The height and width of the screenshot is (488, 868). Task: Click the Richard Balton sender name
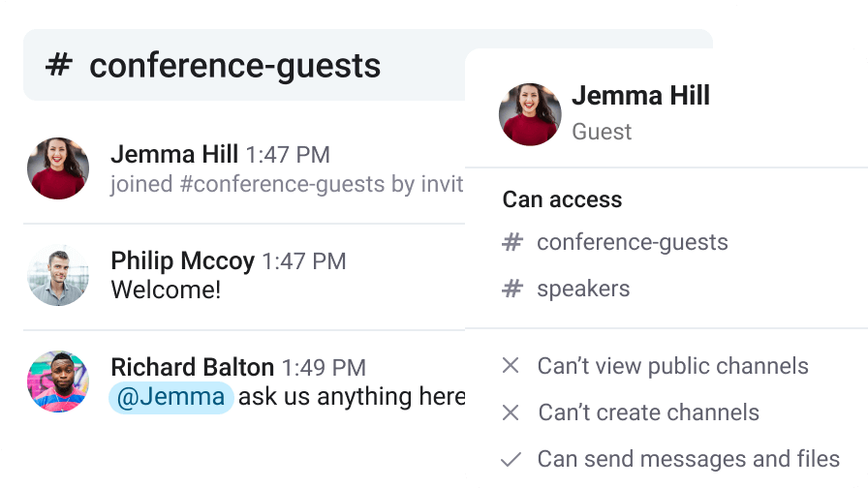click(x=192, y=367)
